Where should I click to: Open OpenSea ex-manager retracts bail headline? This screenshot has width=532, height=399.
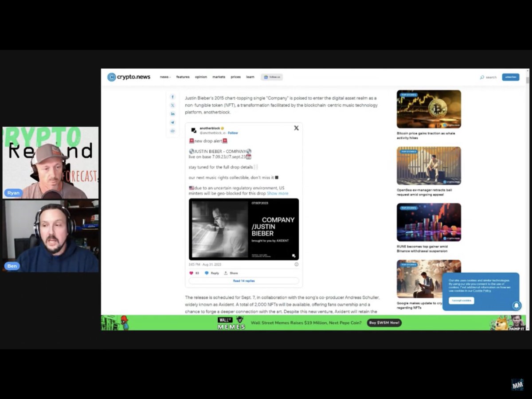424,192
